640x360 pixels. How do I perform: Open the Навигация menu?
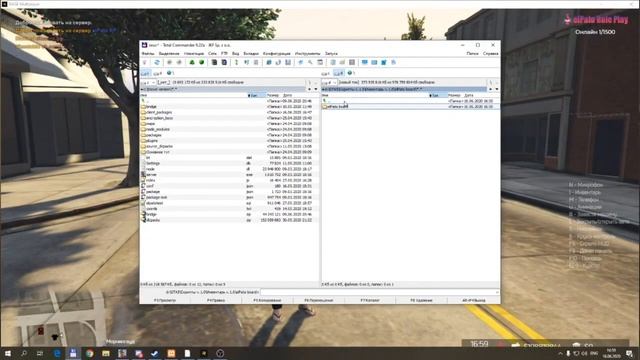pyautogui.click(x=194, y=53)
